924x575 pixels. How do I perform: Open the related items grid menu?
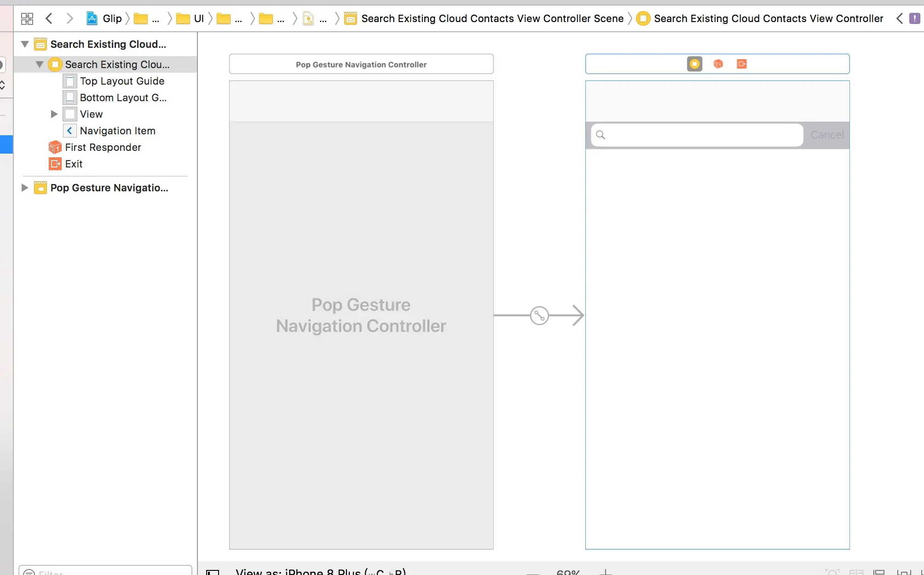(x=27, y=18)
